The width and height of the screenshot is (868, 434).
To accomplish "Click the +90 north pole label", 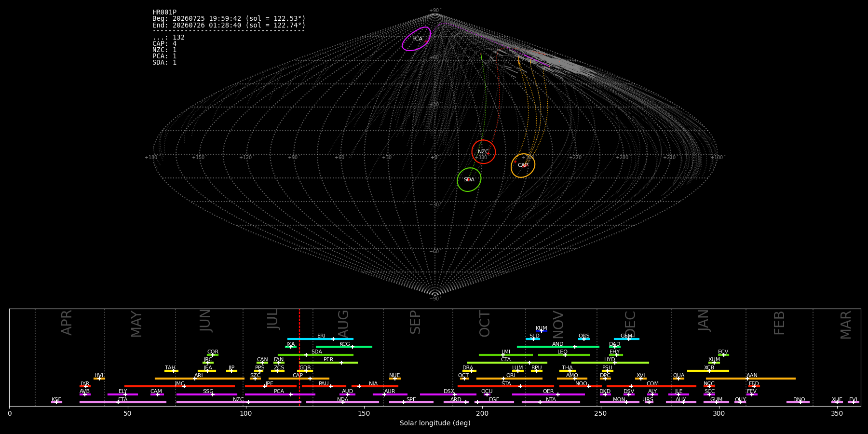I will tap(435, 11).
